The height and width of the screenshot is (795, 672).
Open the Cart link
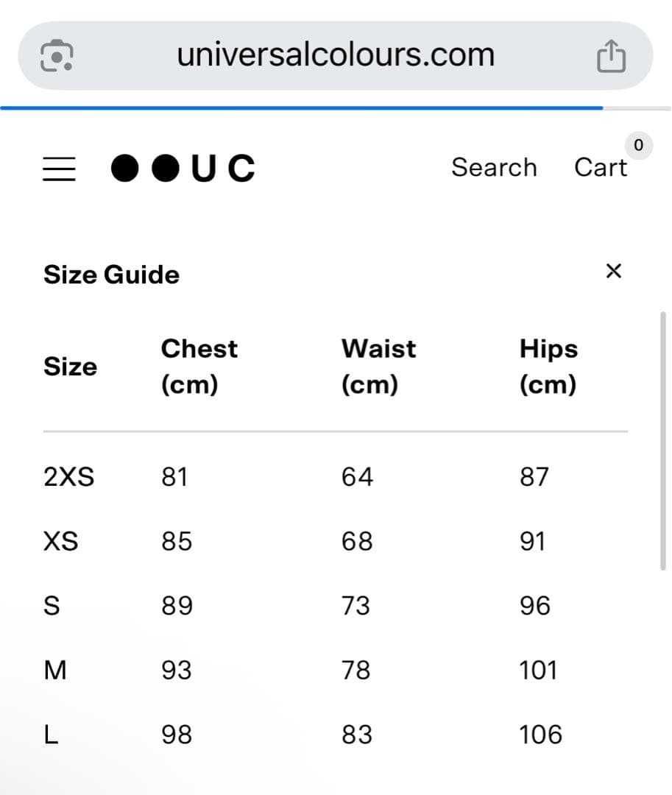coord(601,168)
